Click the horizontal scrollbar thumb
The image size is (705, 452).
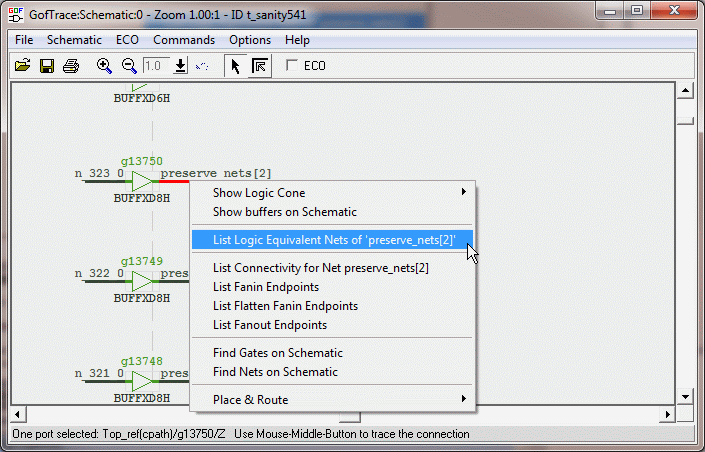pos(350,418)
